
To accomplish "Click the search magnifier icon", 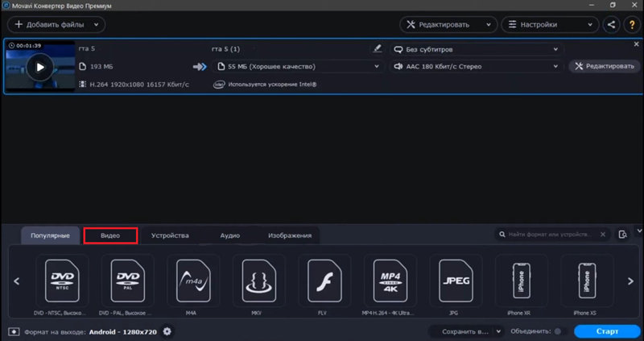I will pyautogui.click(x=502, y=235).
